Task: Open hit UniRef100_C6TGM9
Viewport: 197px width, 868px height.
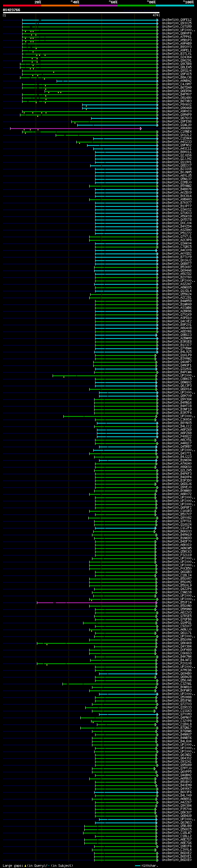Action: pos(177,26)
